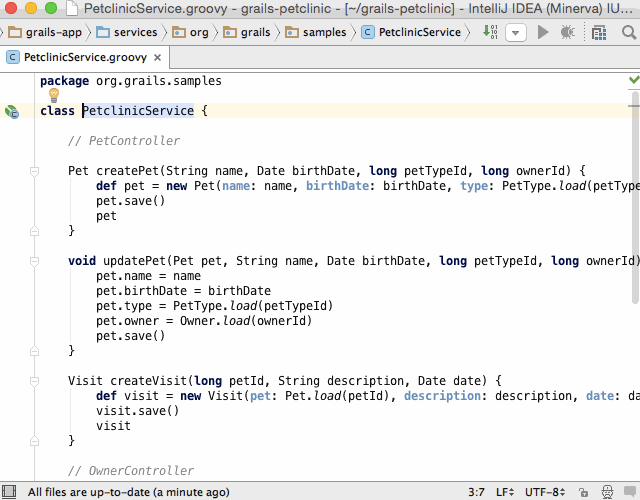The image size is (640, 500).
Task: Click the Hector inspector icon
Action: [x=607, y=492]
